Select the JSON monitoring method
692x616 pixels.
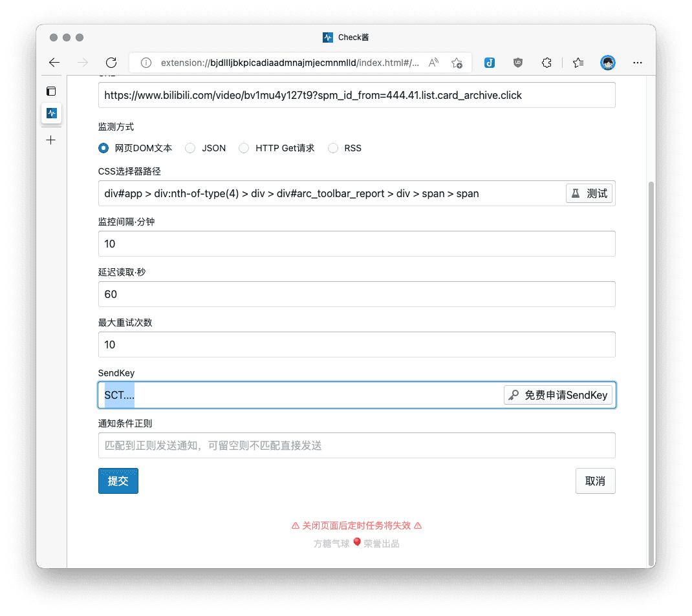tap(190, 148)
